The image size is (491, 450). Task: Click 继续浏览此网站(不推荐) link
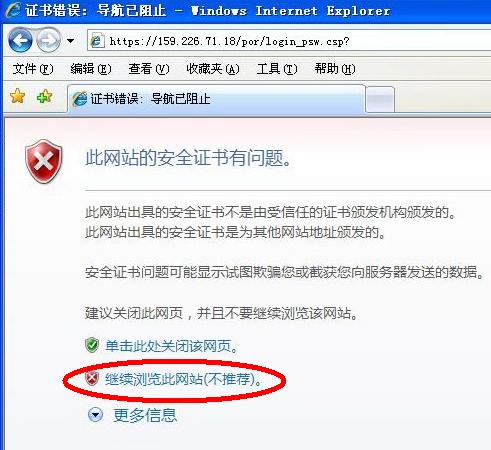coord(183,379)
